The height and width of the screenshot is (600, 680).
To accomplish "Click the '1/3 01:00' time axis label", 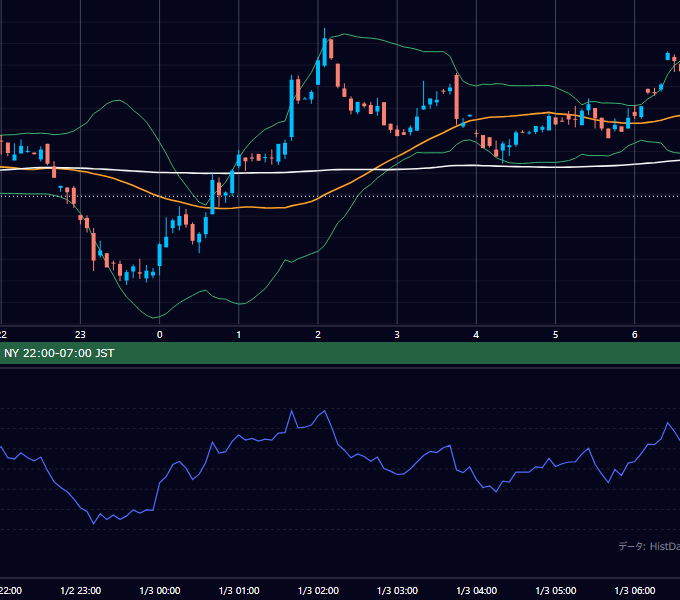I will coord(239,590).
